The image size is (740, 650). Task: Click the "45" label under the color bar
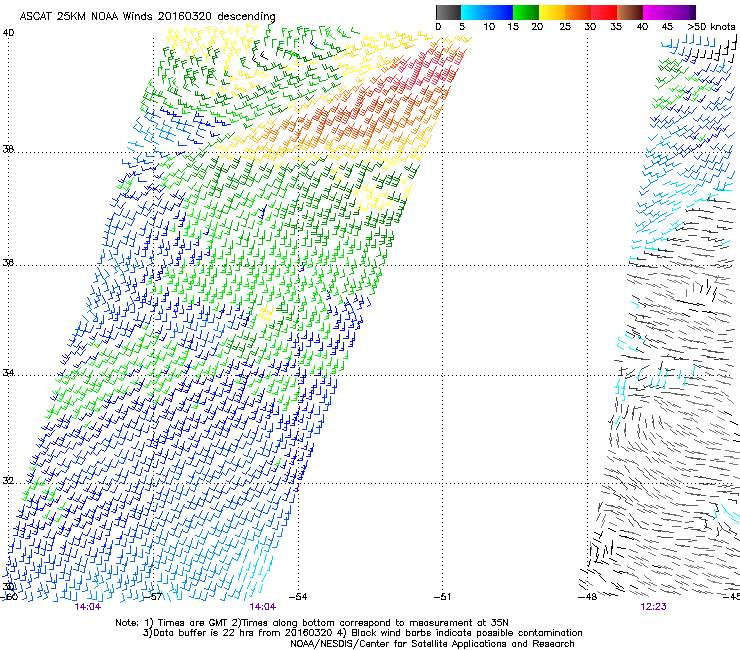[x=667, y=27]
